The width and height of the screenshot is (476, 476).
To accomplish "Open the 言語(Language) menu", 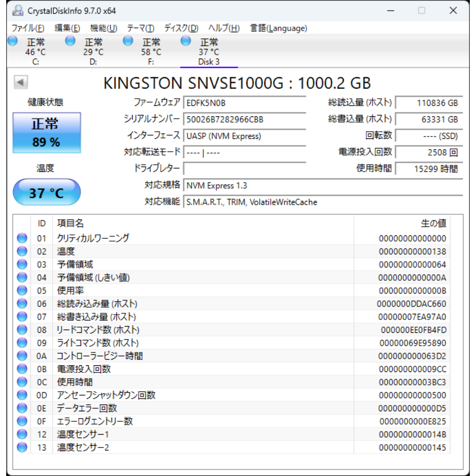I will coord(279,28).
